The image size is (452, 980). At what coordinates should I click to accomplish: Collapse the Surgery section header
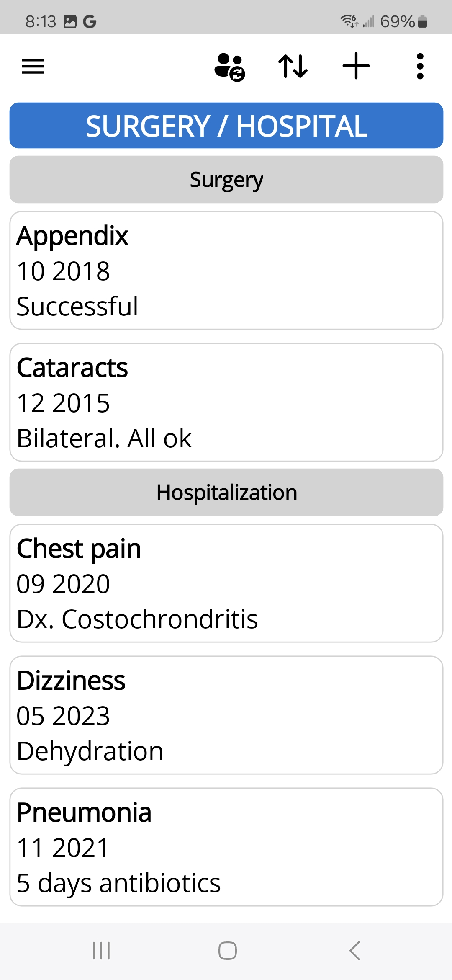[x=226, y=180]
